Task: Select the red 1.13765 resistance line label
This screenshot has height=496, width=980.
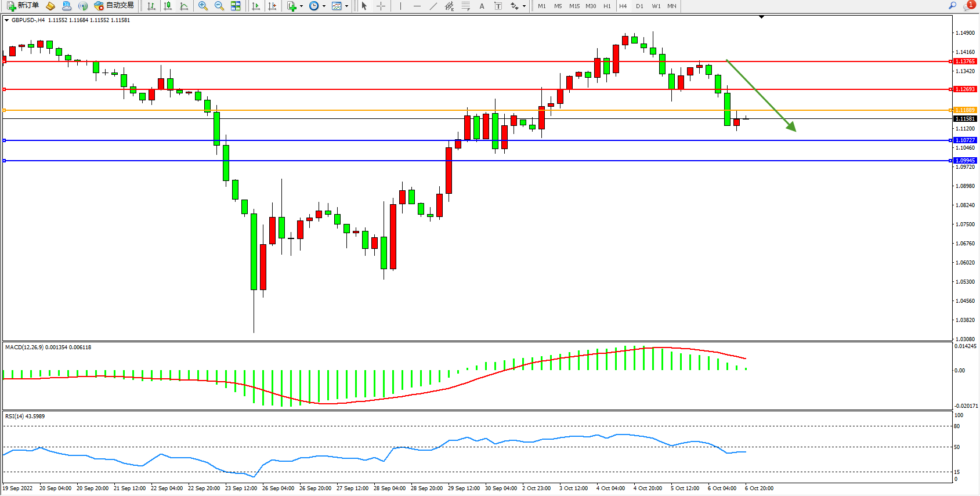Action: 965,61
